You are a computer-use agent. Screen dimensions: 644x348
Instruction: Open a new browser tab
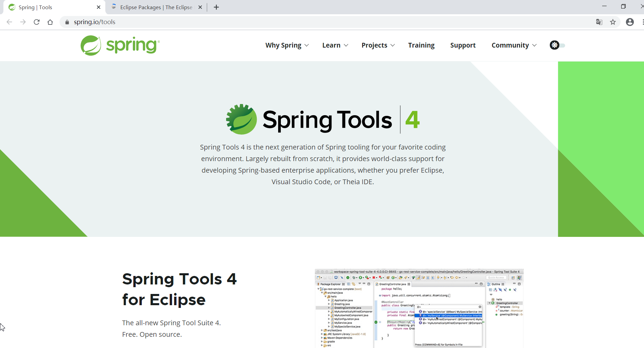pos(216,7)
